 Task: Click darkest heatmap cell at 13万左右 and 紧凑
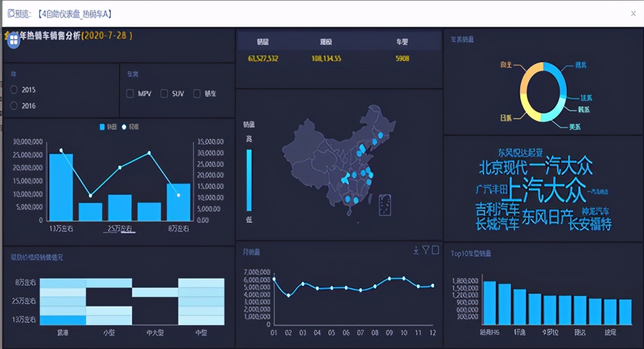(x=63, y=320)
